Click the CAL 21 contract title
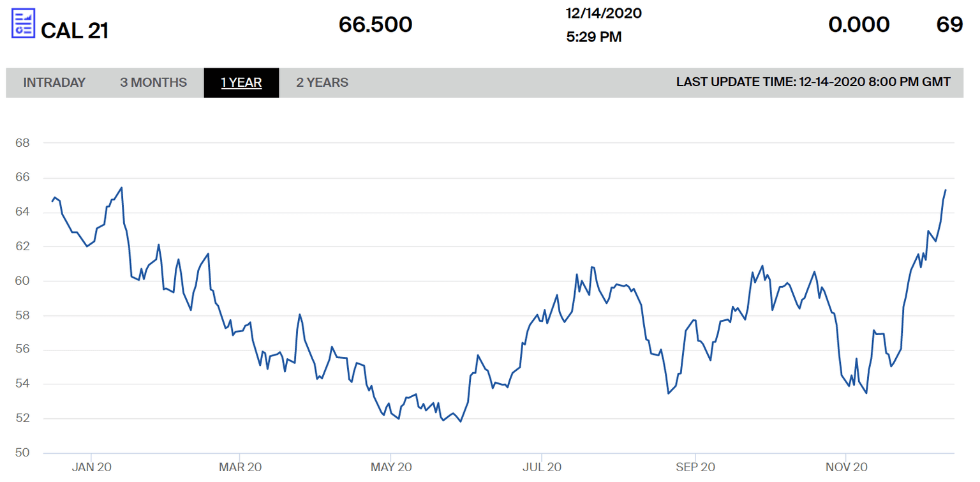This screenshot has height=482, width=980. click(x=75, y=31)
